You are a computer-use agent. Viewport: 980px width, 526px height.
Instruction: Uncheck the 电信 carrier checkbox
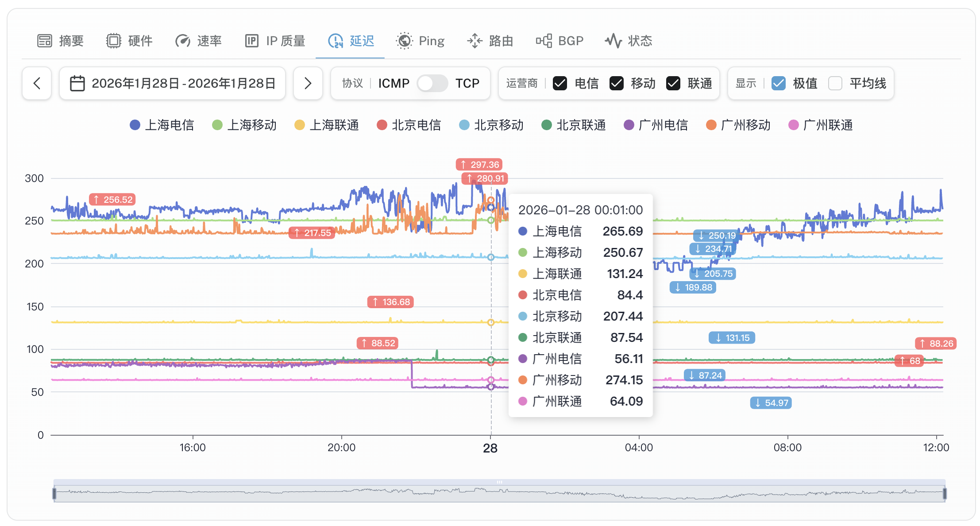tap(560, 83)
